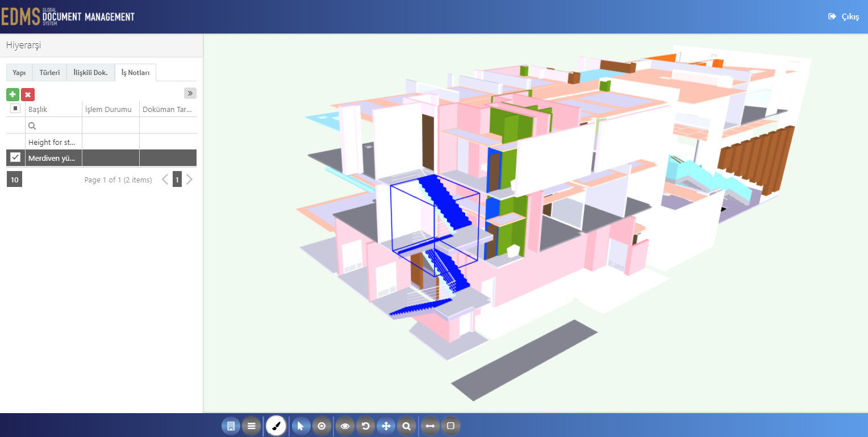The height and width of the screenshot is (437, 868).
Task: Check the header select-all checkbox
Action: click(x=15, y=109)
